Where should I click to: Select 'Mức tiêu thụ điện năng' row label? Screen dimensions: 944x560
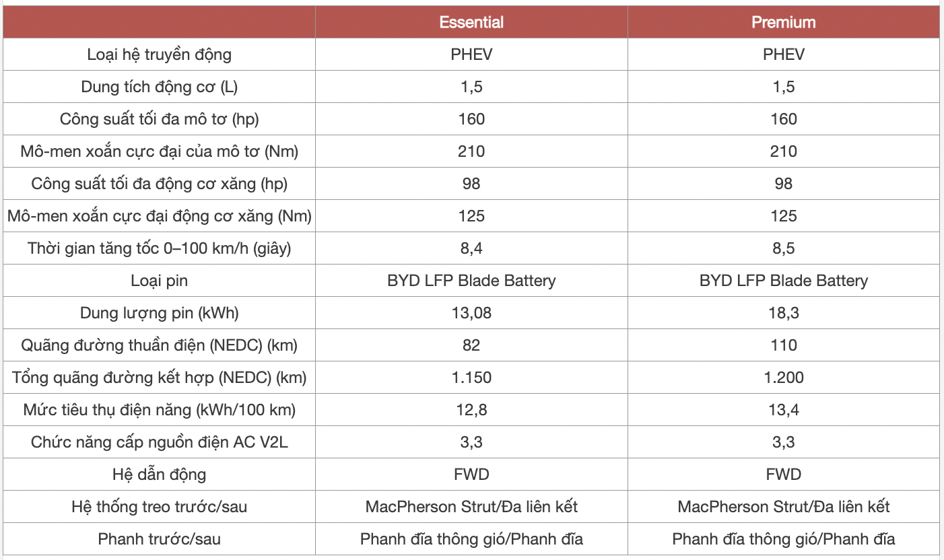[x=160, y=410]
